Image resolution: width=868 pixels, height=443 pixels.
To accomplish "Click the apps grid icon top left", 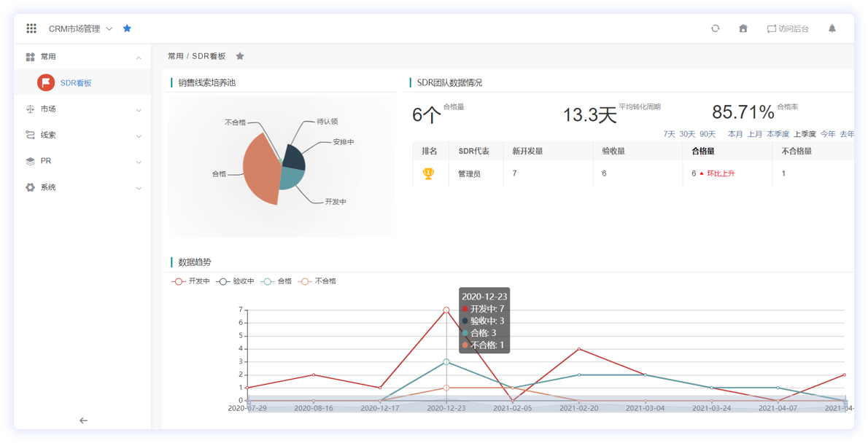I will [31, 28].
